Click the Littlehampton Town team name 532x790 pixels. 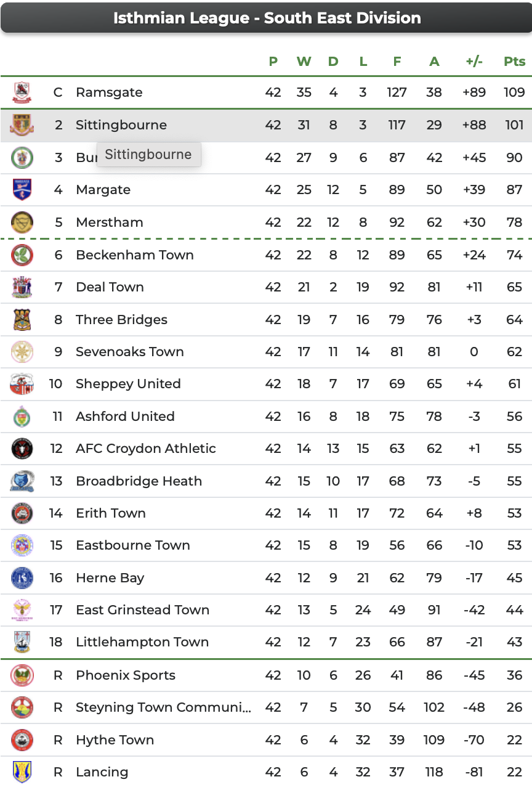pyautogui.click(x=142, y=642)
